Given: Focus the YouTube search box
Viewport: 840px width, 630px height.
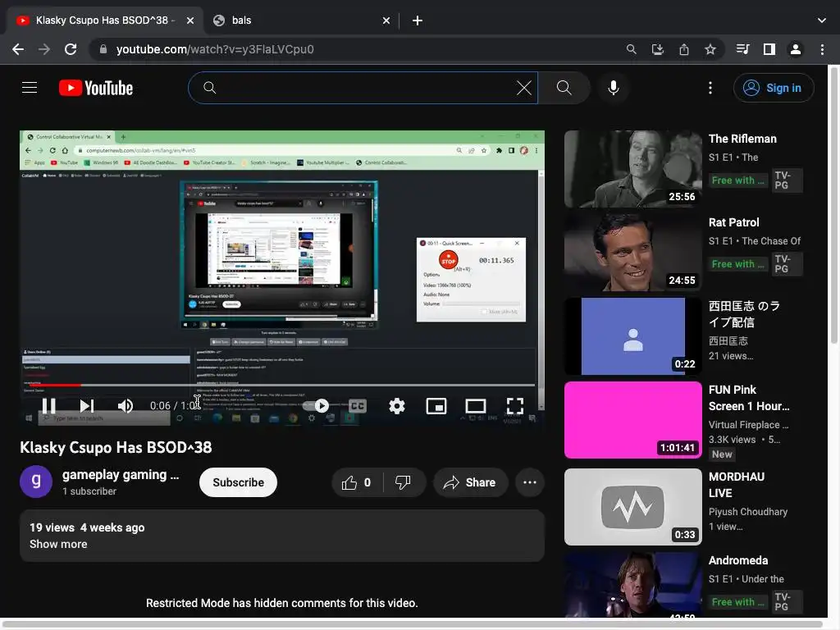Looking at the screenshot, I should point(362,88).
